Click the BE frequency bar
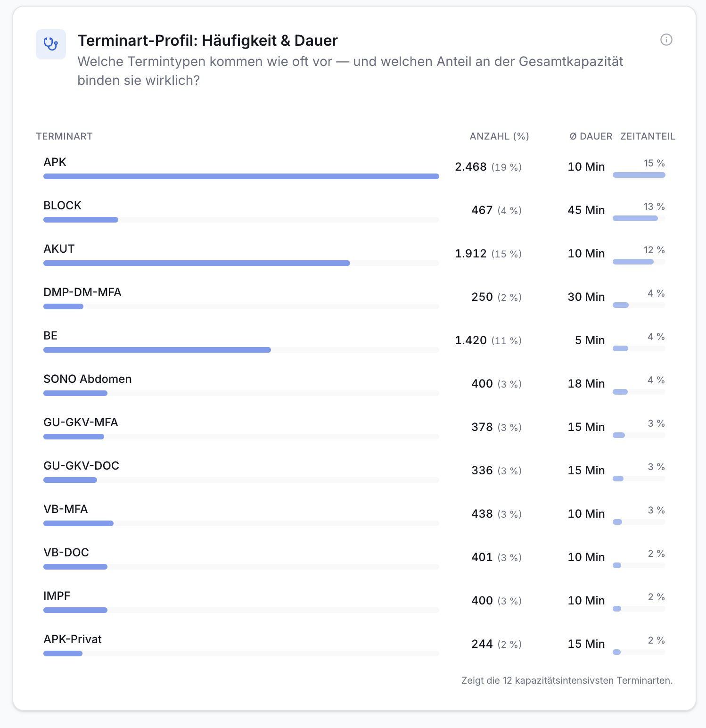The width and height of the screenshot is (706, 728). tap(157, 350)
